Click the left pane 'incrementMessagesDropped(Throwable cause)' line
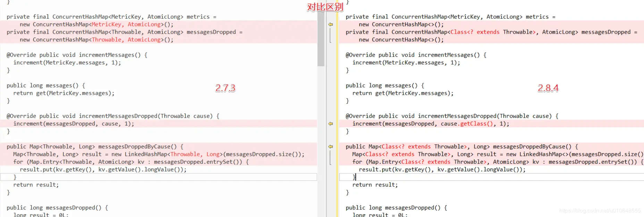The image size is (644, 217). coord(113,116)
